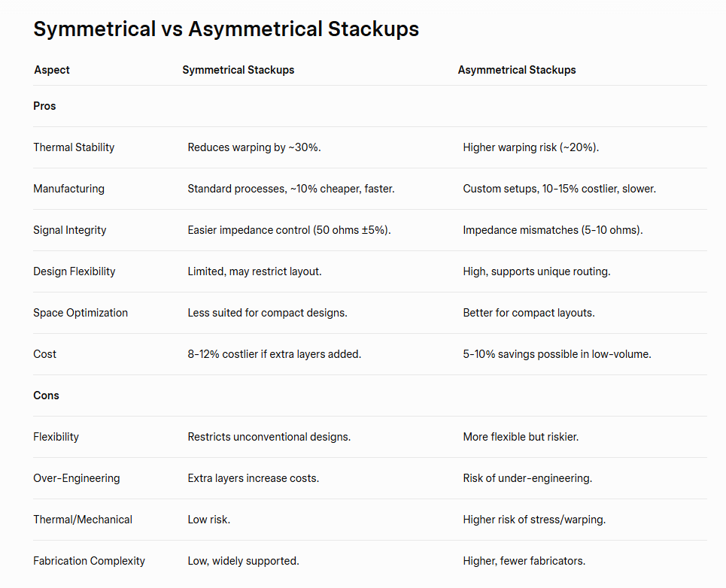Click 'Reduces warping by ~30%' cell
This screenshot has height=588, width=726.
coord(254,147)
